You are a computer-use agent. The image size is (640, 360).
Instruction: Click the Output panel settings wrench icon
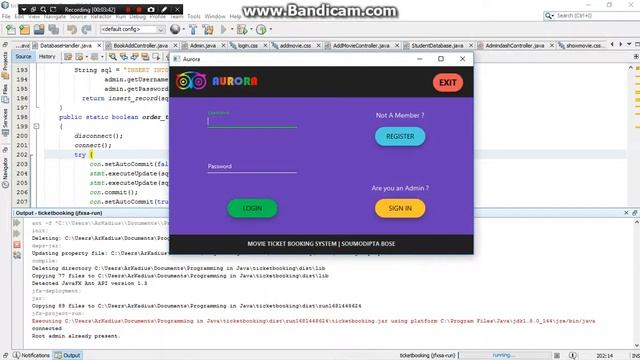[17, 256]
